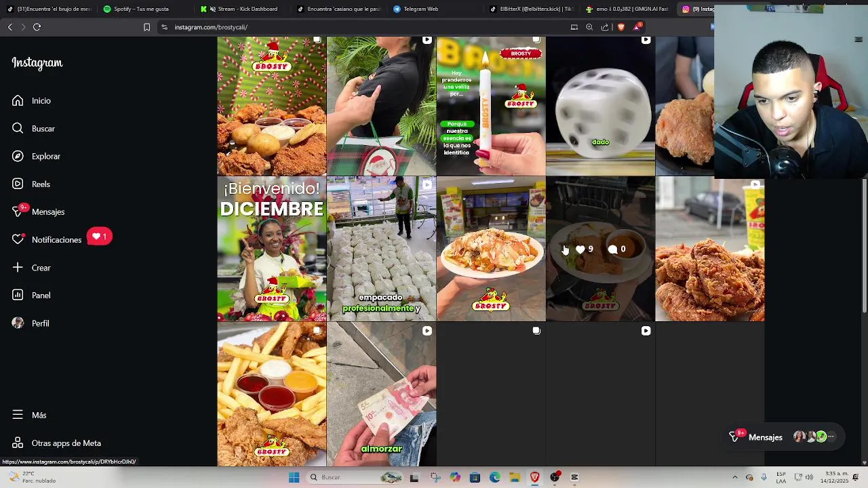Open the Brosty candle 'velita' reel
This screenshot has height=488, width=868.
[491, 106]
